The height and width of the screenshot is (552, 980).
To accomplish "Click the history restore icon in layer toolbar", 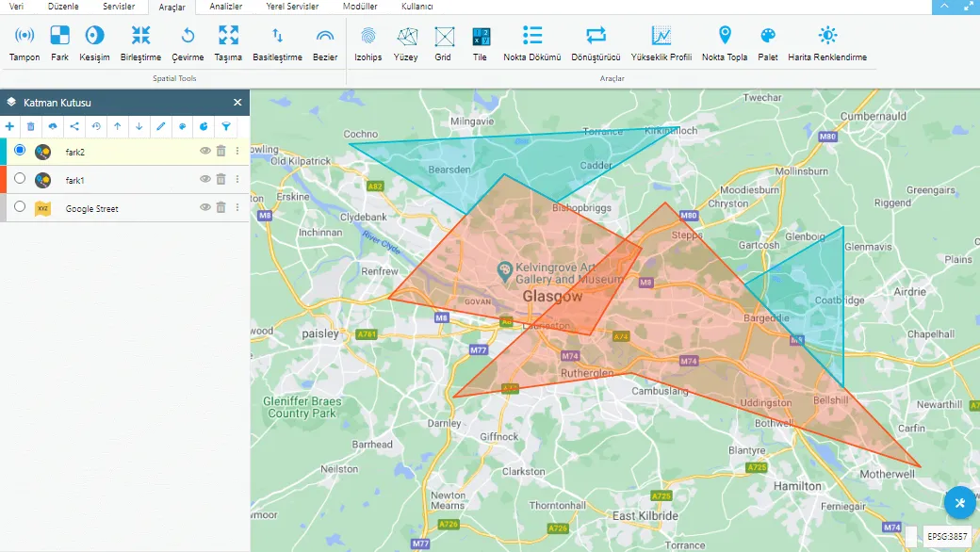I will (x=96, y=127).
